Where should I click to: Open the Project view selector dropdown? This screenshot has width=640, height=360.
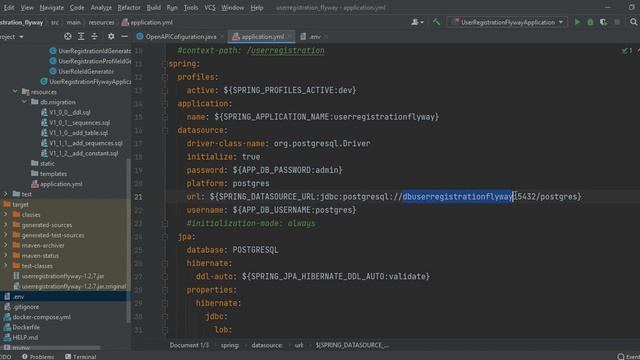click(12, 37)
